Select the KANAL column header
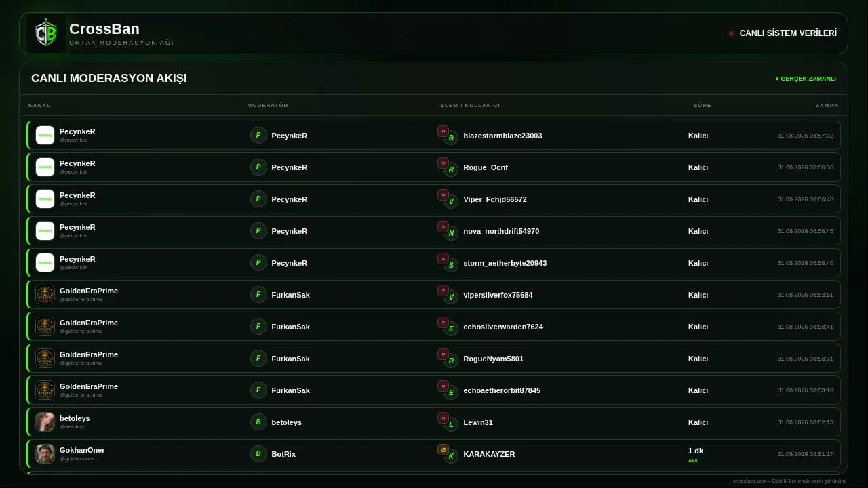This screenshot has width=868, height=488. pyautogui.click(x=39, y=105)
